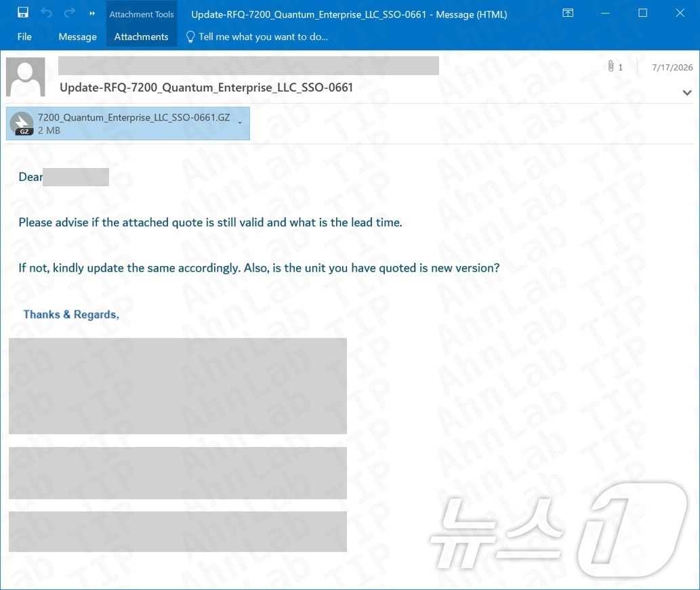Open the 7200_Quantum_Enterprise_LLC_SSO-0661.GZ attachment
This screenshot has height=590, width=700.
[128, 124]
